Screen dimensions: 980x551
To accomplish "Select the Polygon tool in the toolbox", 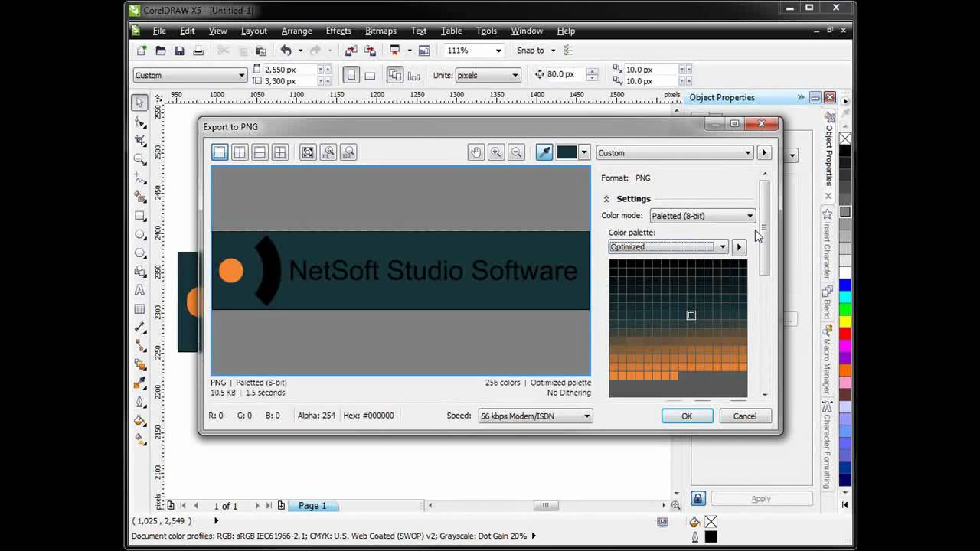I will [140, 253].
